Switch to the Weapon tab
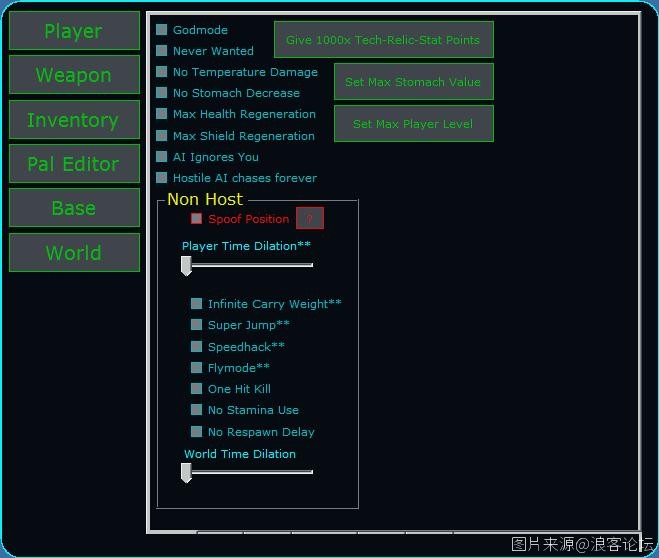Screen dimensions: 659x558 click(x=74, y=75)
